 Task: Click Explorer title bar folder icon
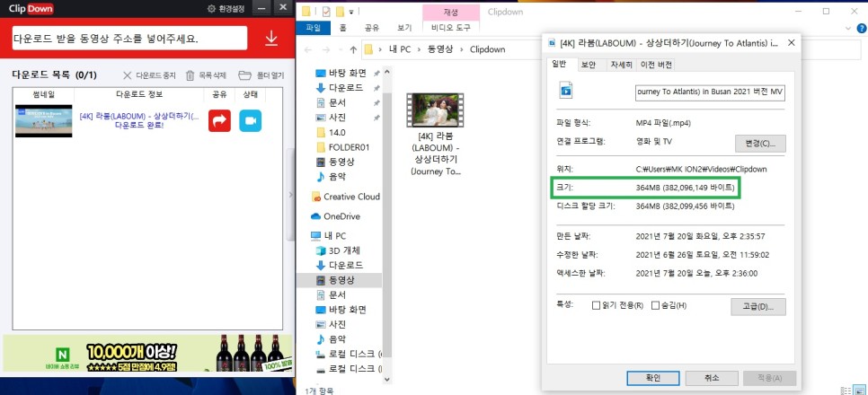pos(306,10)
